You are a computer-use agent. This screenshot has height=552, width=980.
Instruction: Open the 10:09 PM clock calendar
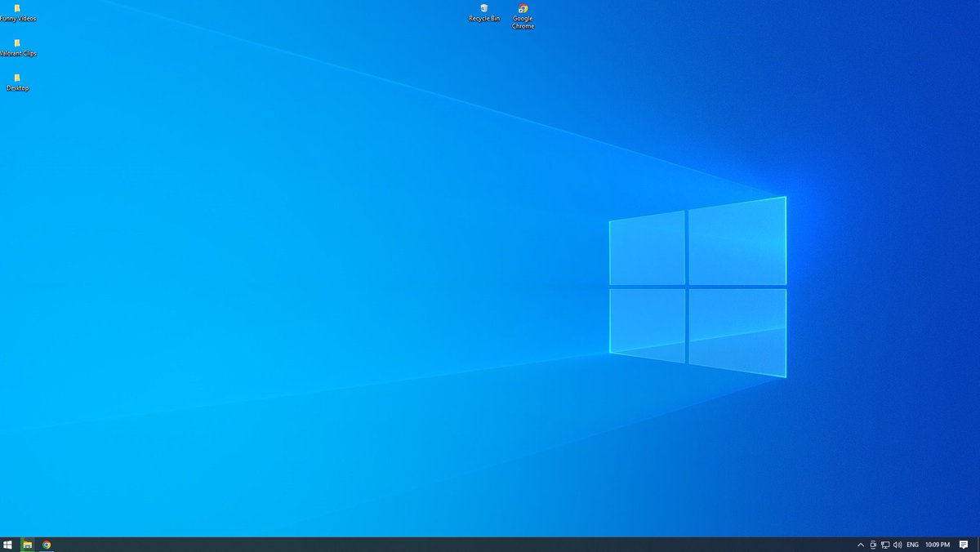pos(938,545)
